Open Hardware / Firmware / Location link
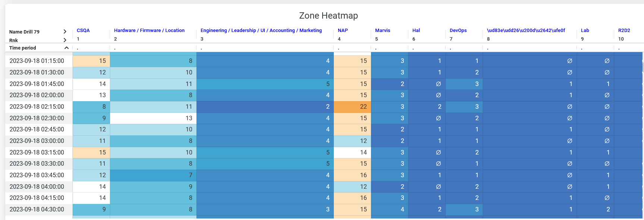This screenshot has height=220, width=644. [x=149, y=31]
